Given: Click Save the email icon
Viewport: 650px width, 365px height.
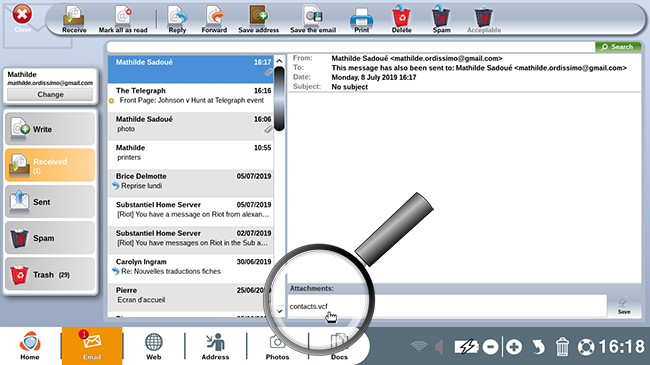Looking at the screenshot, I should 313,19.
